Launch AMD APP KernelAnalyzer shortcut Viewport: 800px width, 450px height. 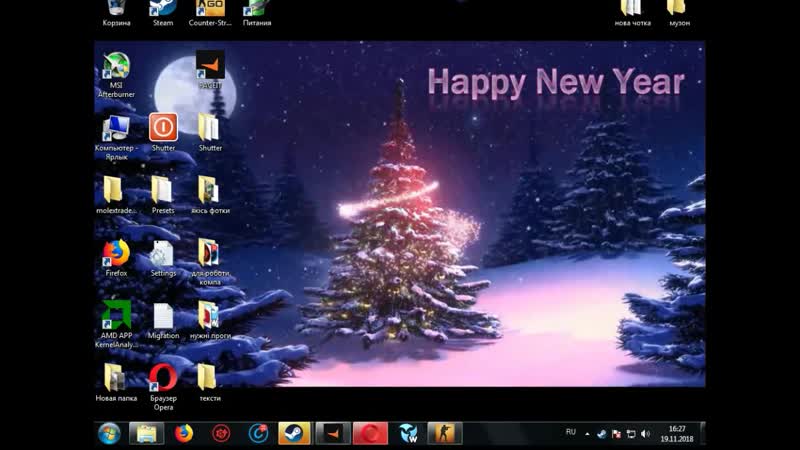point(116,324)
